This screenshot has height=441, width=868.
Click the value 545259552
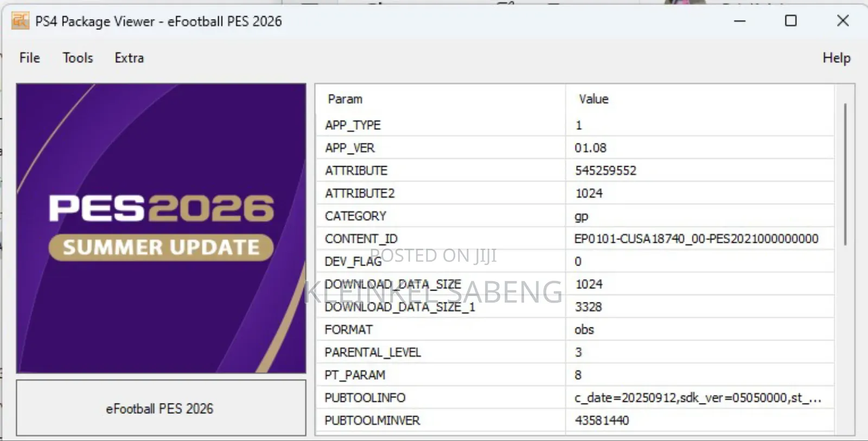tap(605, 171)
